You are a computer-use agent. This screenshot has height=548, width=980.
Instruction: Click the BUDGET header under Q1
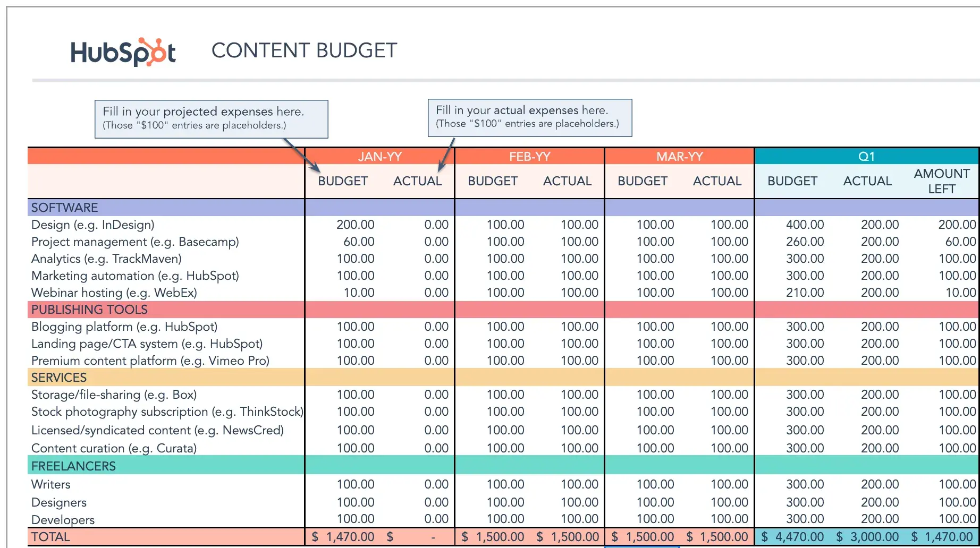[792, 181]
